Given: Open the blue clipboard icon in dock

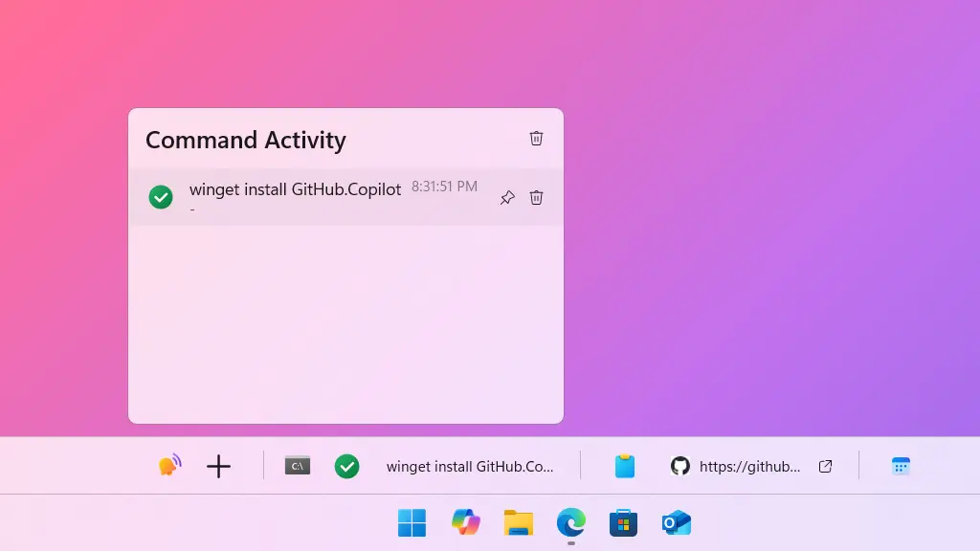Looking at the screenshot, I should 624,466.
